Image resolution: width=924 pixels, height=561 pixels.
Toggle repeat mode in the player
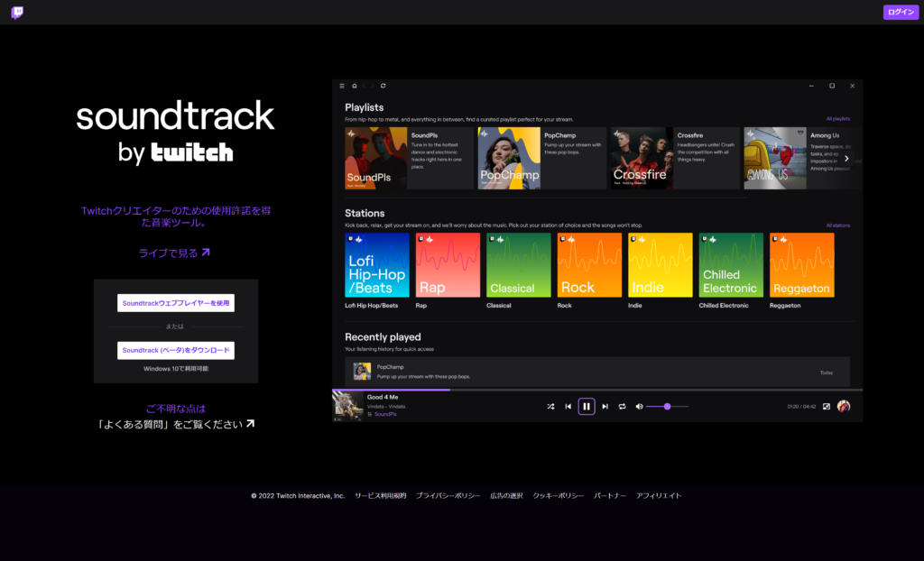(622, 407)
